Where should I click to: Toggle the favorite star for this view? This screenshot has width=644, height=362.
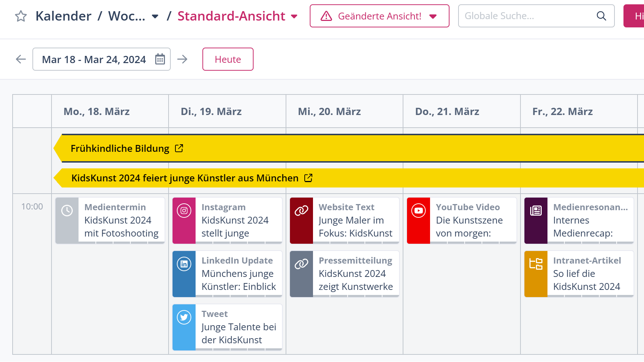pyautogui.click(x=21, y=16)
